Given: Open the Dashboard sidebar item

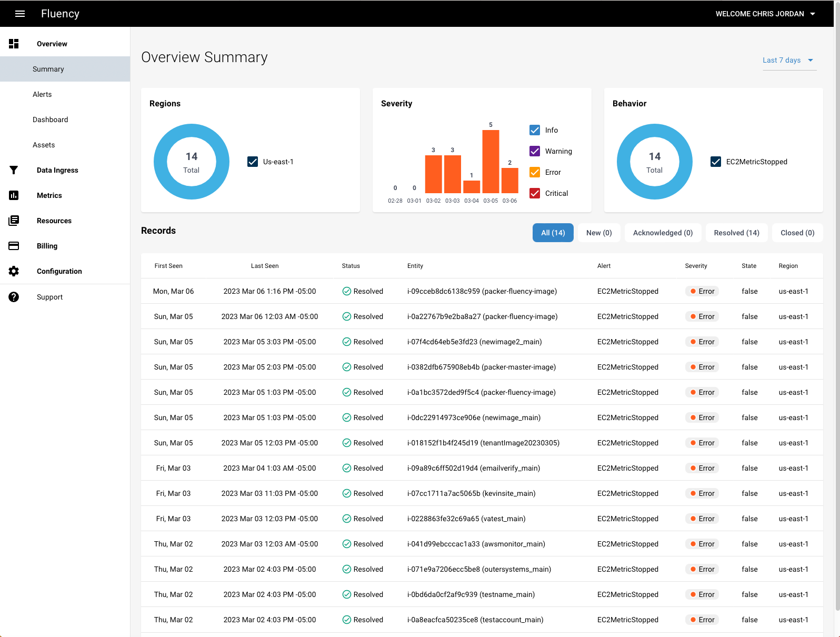Looking at the screenshot, I should pyautogui.click(x=65, y=120).
